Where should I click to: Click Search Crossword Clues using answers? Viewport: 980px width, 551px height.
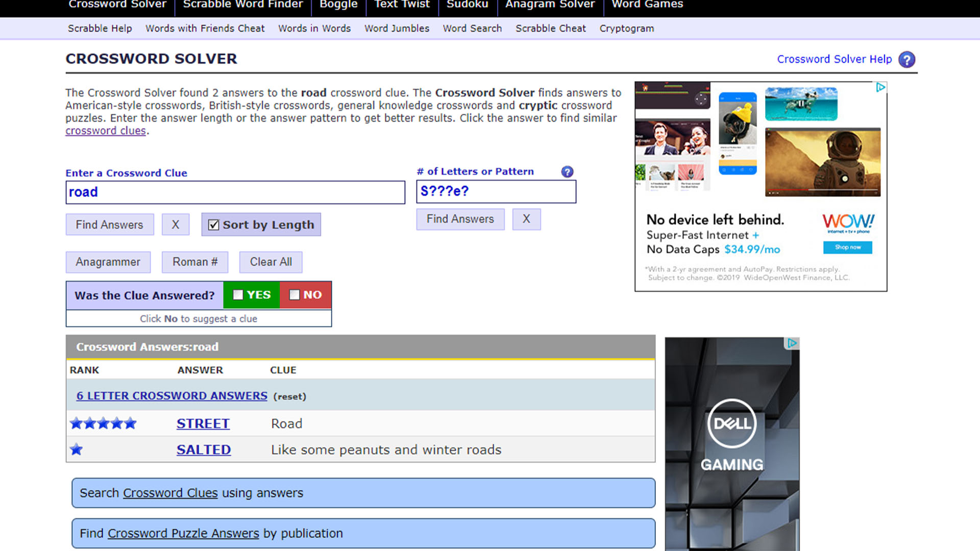click(363, 492)
